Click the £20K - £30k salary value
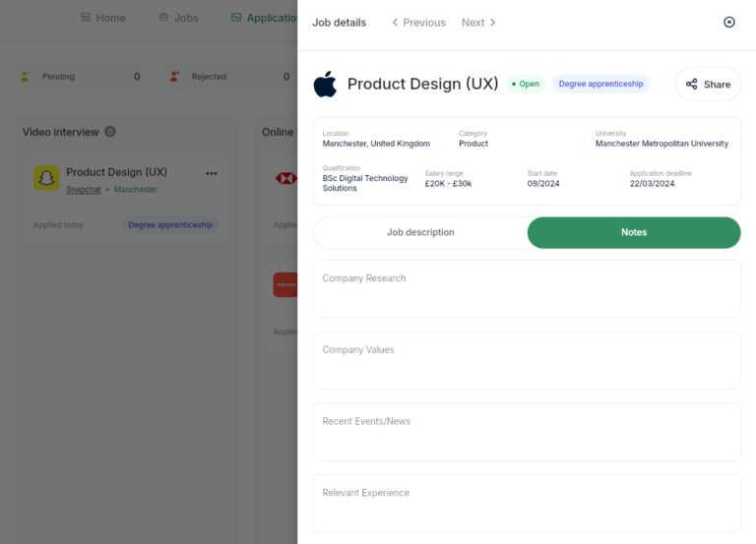Image resolution: width=756 pixels, height=544 pixels. click(448, 184)
